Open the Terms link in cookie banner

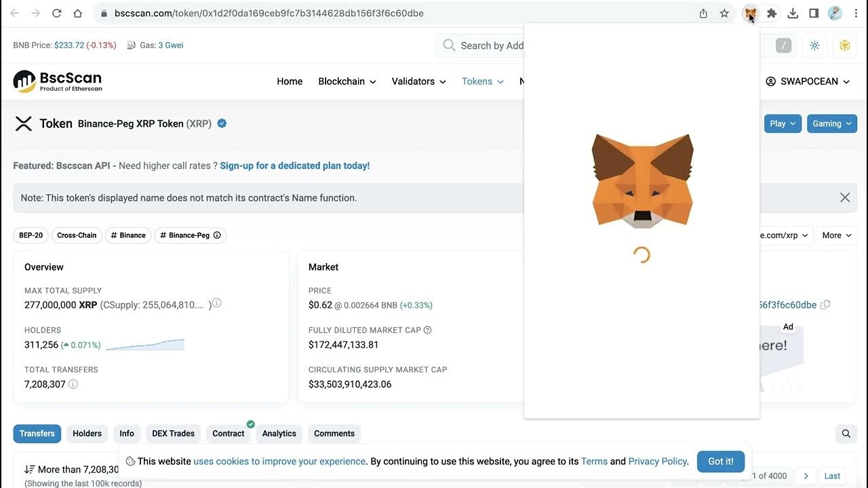pos(594,462)
